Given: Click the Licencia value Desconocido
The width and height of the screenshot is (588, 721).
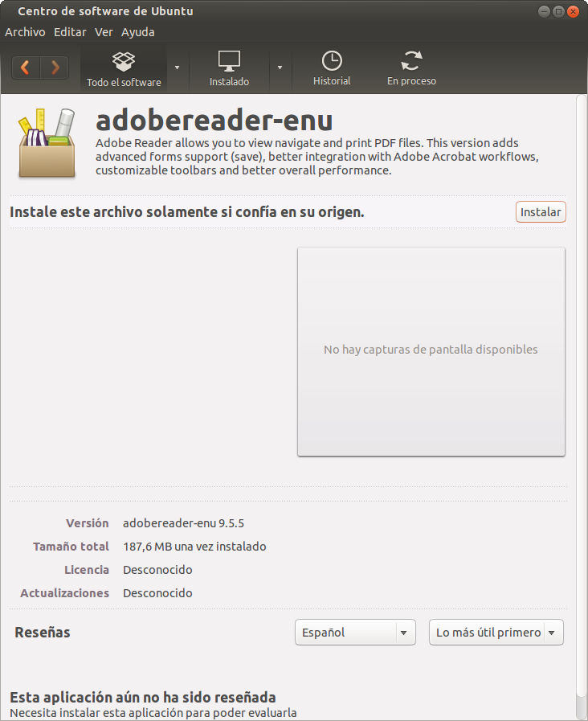Looking at the screenshot, I should (x=157, y=570).
